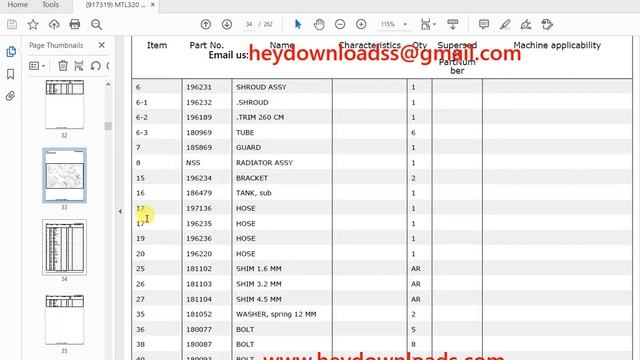Click part number 196189
The height and width of the screenshot is (360, 640).
(199, 117)
